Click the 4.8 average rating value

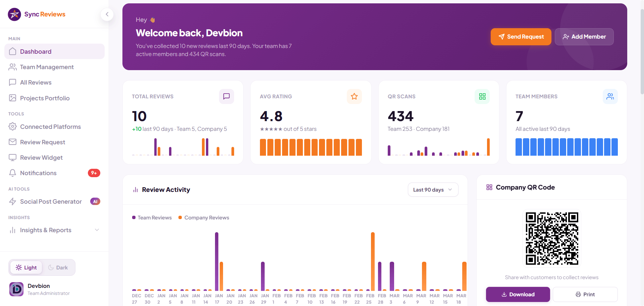coord(271,116)
